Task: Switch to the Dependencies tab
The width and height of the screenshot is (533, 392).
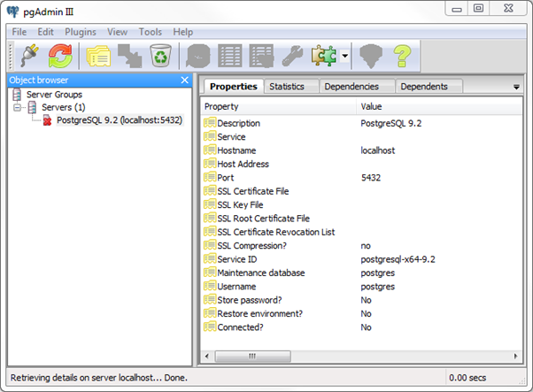Action: pos(351,87)
